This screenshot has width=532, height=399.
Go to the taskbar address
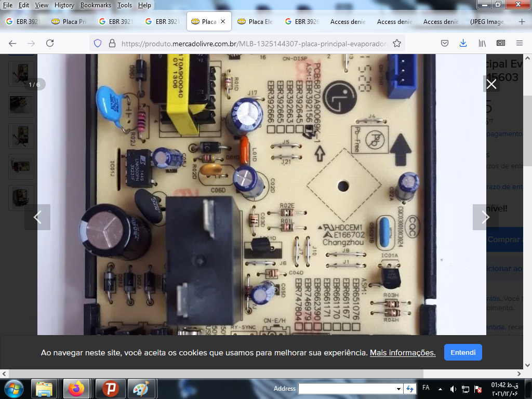(x=410, y=389)
